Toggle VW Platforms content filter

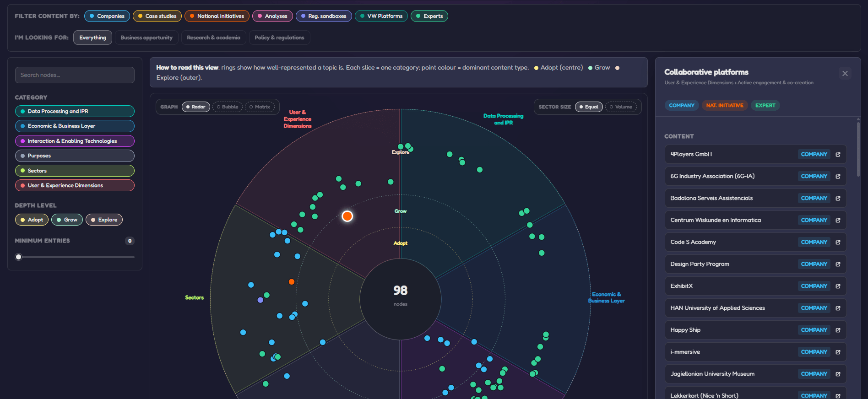[x=381, y=16]
